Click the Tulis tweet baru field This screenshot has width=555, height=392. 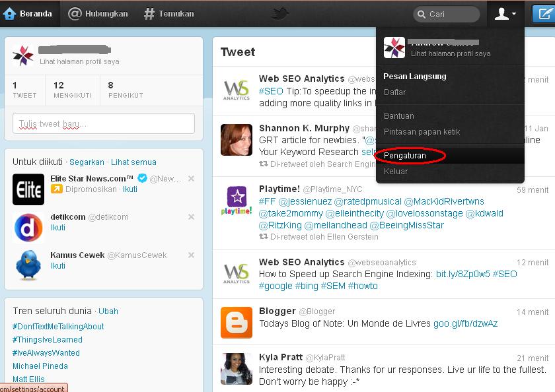click(102, 123)
